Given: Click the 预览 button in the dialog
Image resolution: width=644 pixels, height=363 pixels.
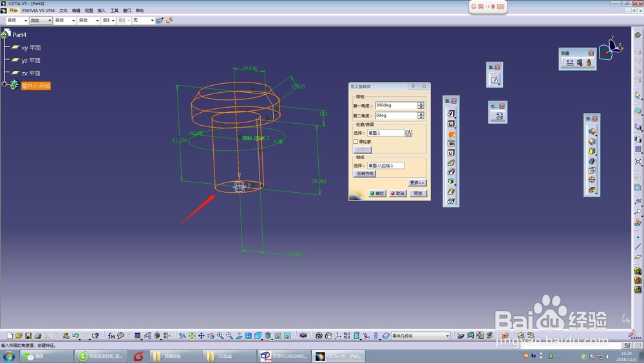Looking at the screenshot, I should coord(418,193).
